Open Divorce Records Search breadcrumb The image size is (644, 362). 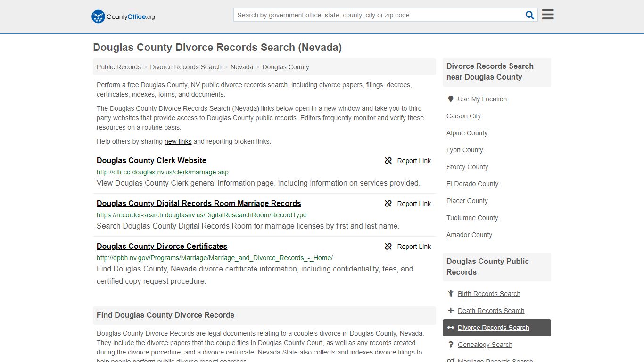pyautogui.click(x=186, y=67)
